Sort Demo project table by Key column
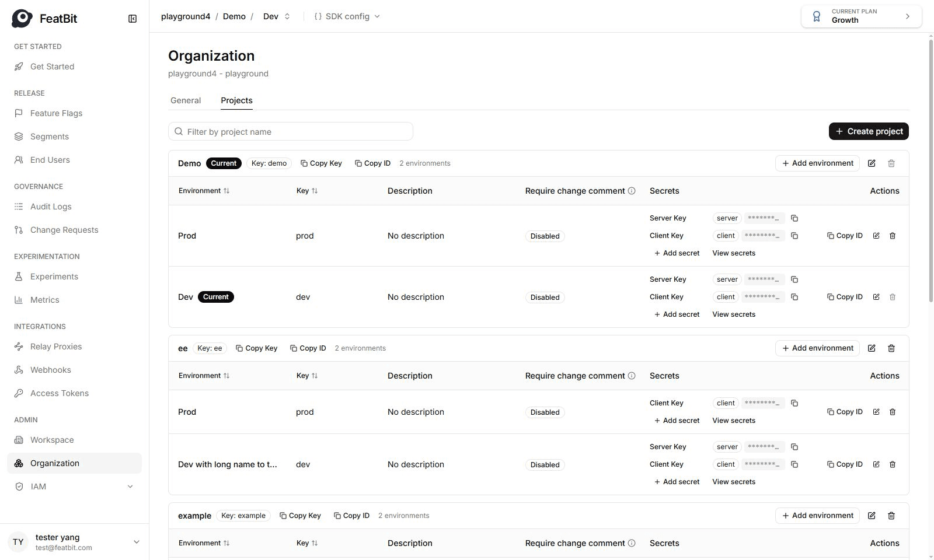Viewport: 934px width, 560px height. pyautogui.click(x=307, y=191)
